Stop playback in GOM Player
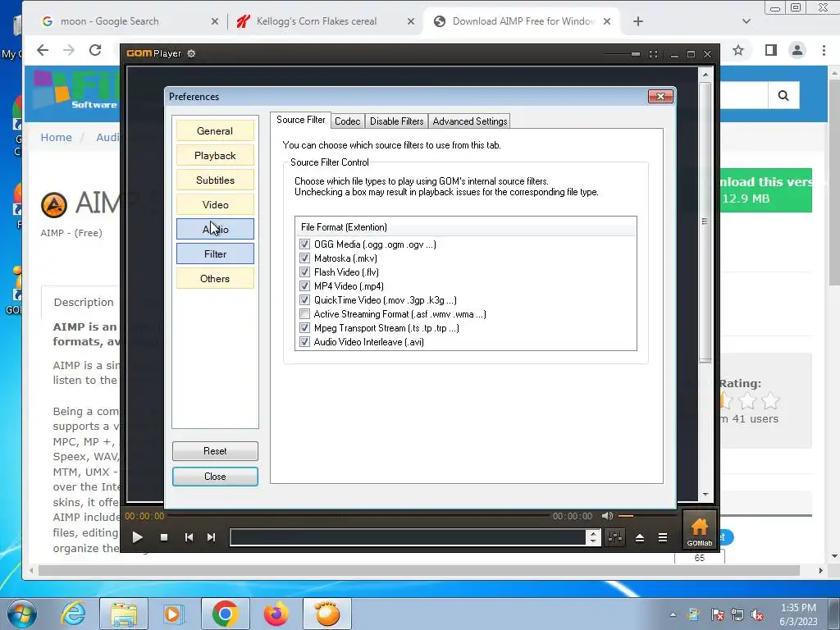 click(164, 537)
